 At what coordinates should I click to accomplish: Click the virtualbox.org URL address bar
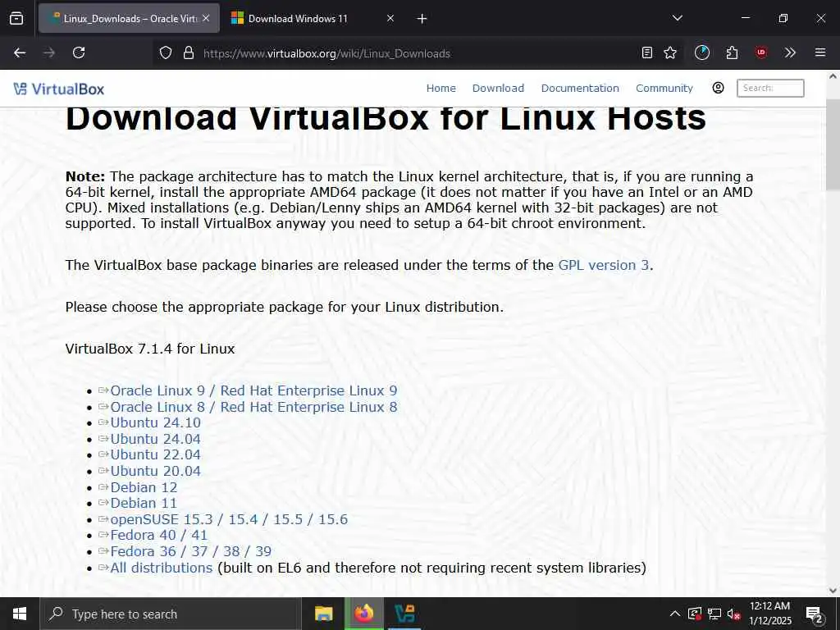418,53
